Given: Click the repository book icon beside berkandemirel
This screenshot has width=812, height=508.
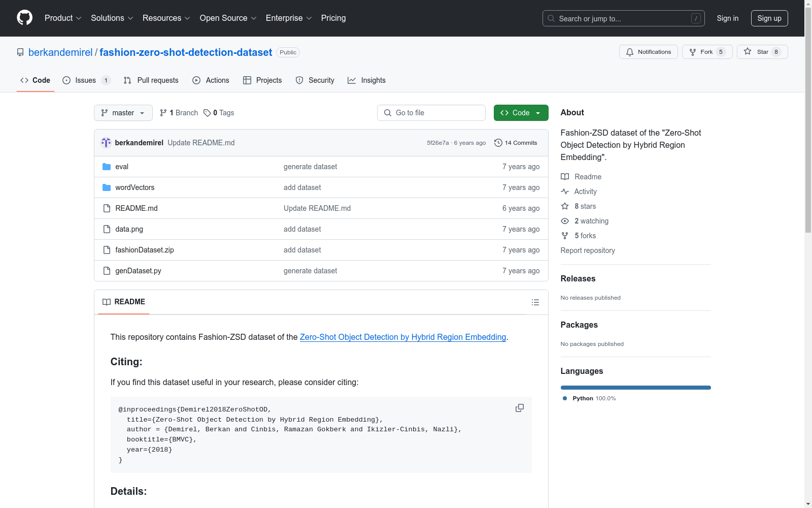Looking at the screenshot, I should click(x=20, y=52).
